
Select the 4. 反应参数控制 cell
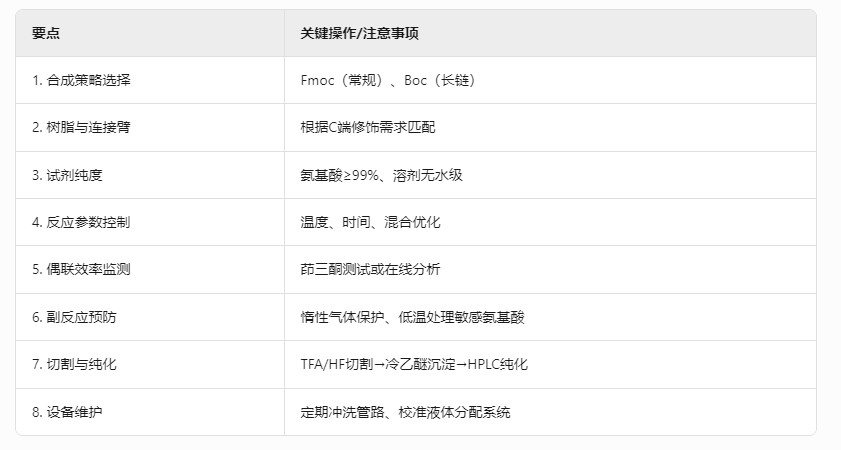[x=150, y=222]
